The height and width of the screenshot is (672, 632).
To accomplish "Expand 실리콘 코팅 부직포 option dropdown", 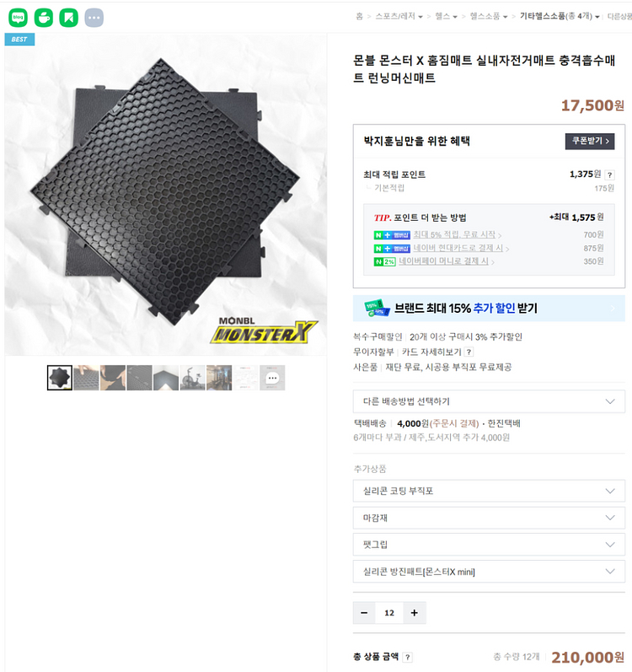I will [x=489, y=491].
